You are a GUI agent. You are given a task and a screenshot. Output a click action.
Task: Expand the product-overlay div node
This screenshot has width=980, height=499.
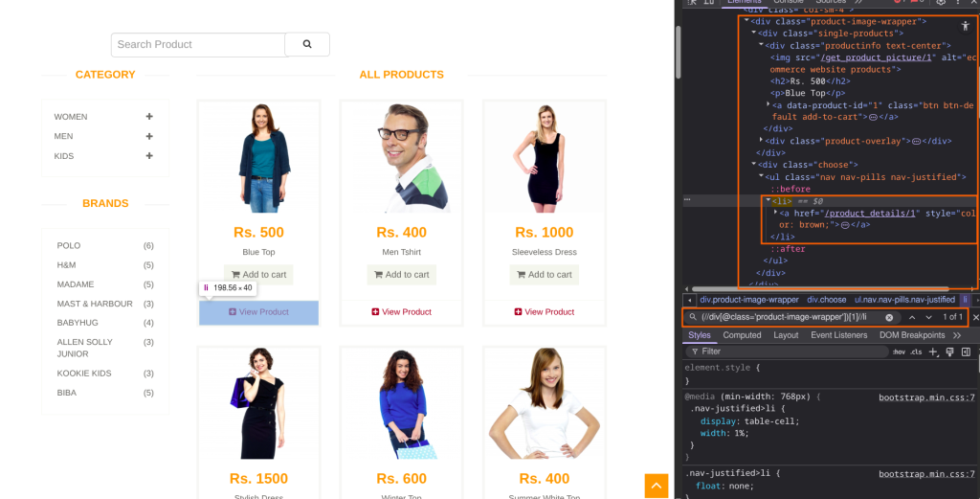click(762, 141)
